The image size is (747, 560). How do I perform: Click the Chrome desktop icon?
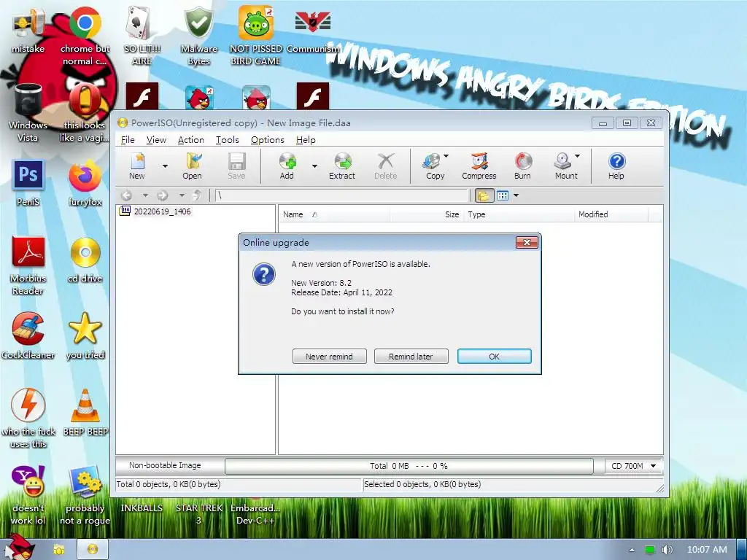coord(85,36)
